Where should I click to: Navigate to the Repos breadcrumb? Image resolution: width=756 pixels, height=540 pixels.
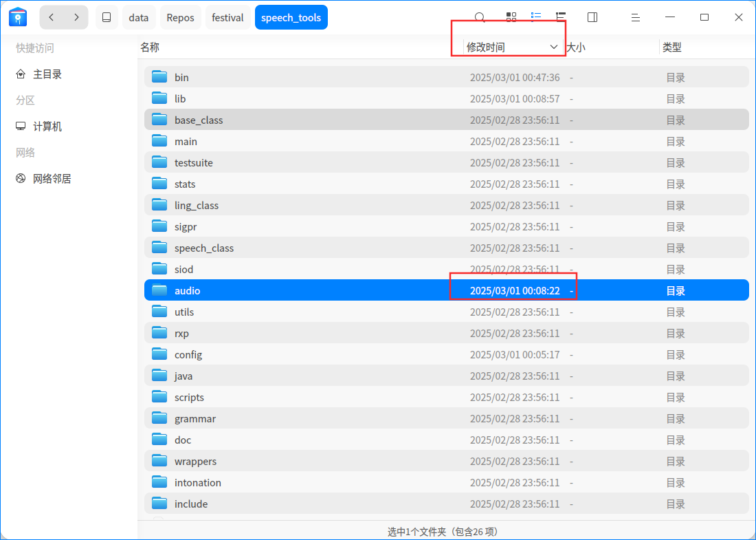point(180,17)
